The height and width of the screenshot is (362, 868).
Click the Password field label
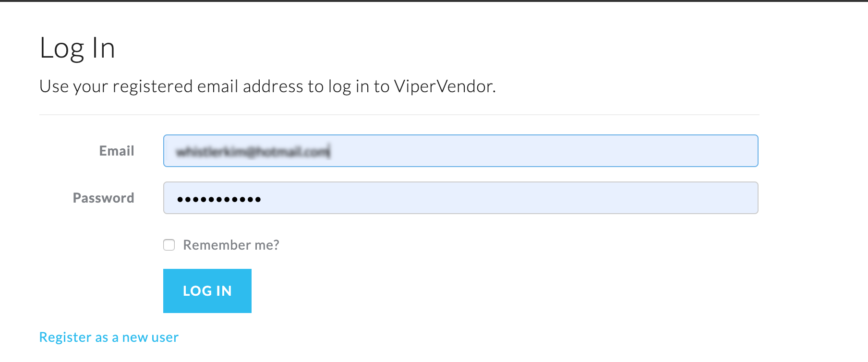(x=103, y=198)
